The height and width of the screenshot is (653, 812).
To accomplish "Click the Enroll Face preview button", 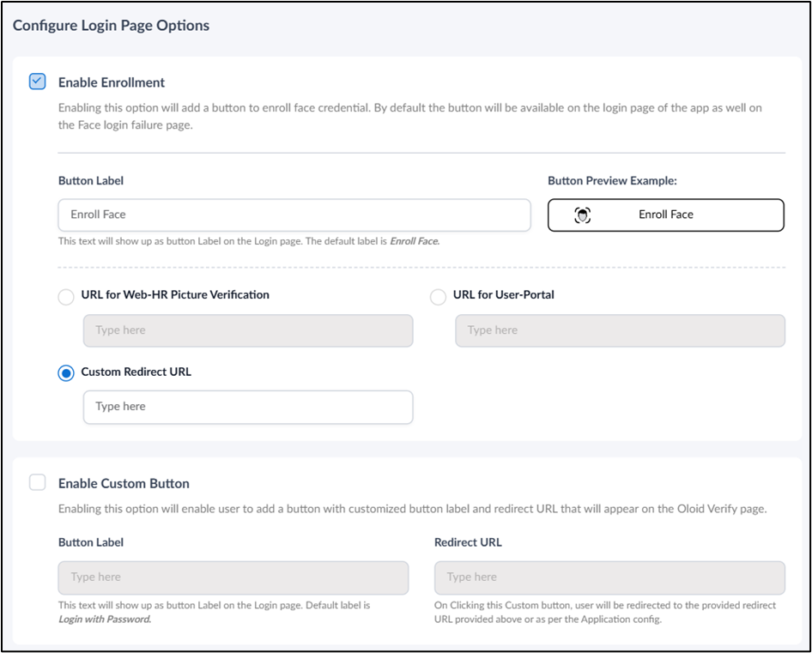I will [x=666, y=215].
